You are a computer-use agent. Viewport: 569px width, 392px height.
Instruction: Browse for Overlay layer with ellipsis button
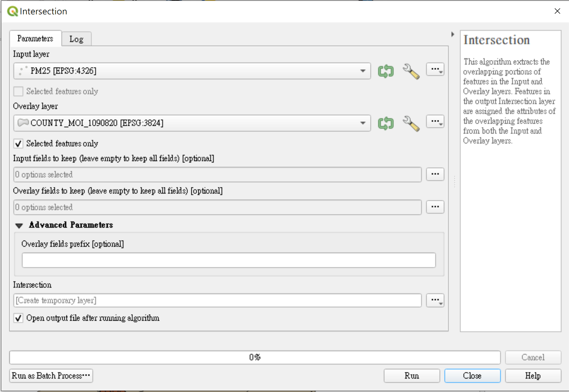[x=435, y=122]
